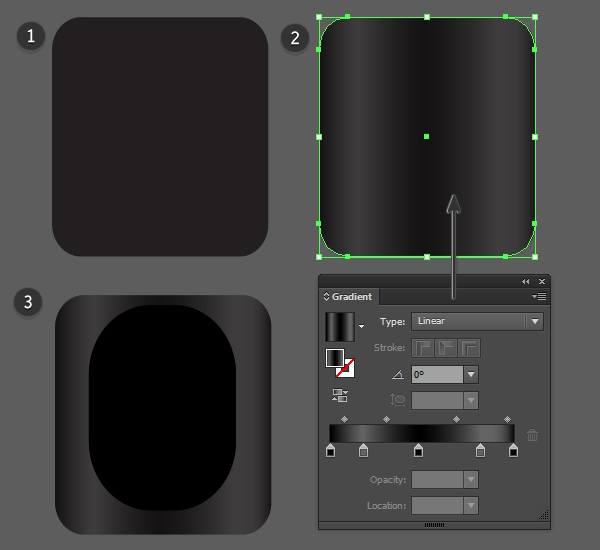This screenshot has width=600, height=550.
Task: Collapse the Gradient panel with double-arrow icon
Action: coord(525,282)
